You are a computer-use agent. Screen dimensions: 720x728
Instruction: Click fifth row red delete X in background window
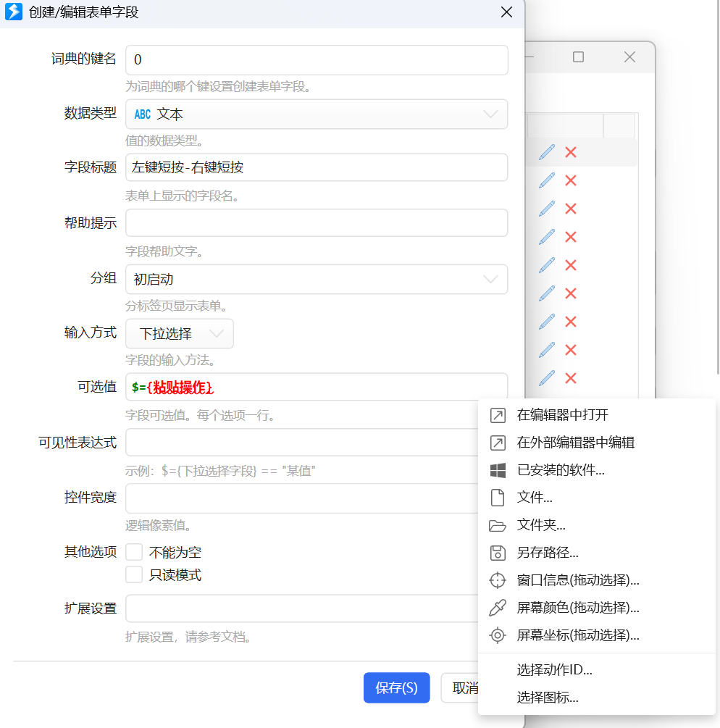click(571, 265)
